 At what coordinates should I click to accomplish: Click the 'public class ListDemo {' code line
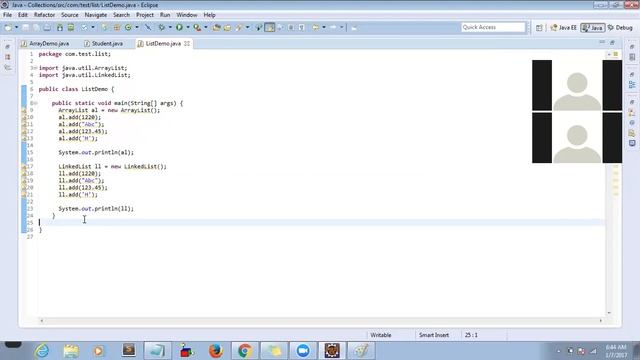tap(76, 89)
